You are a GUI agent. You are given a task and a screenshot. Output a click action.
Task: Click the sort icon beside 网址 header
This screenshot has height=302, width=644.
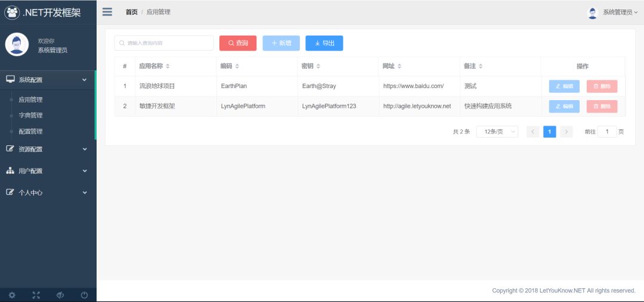click(x=400, y=67)
